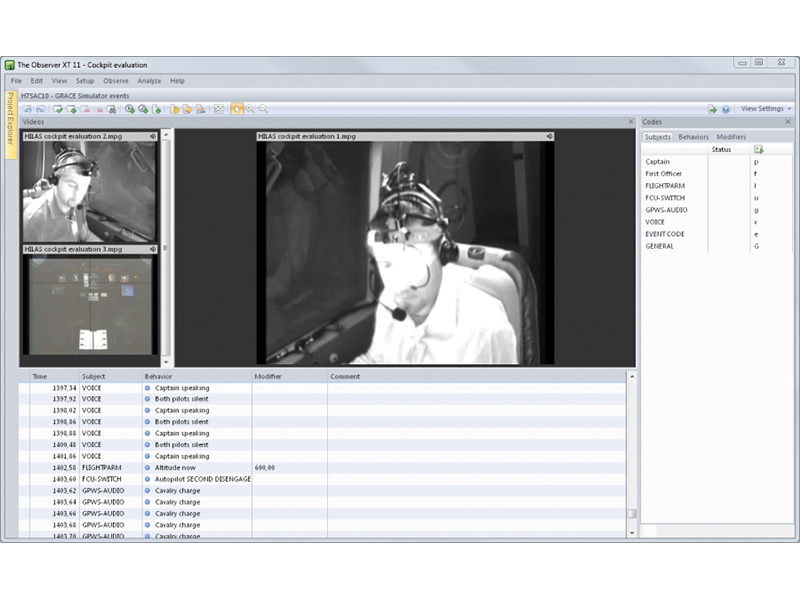
Task: Close the Codes panel
Action: 787,122
